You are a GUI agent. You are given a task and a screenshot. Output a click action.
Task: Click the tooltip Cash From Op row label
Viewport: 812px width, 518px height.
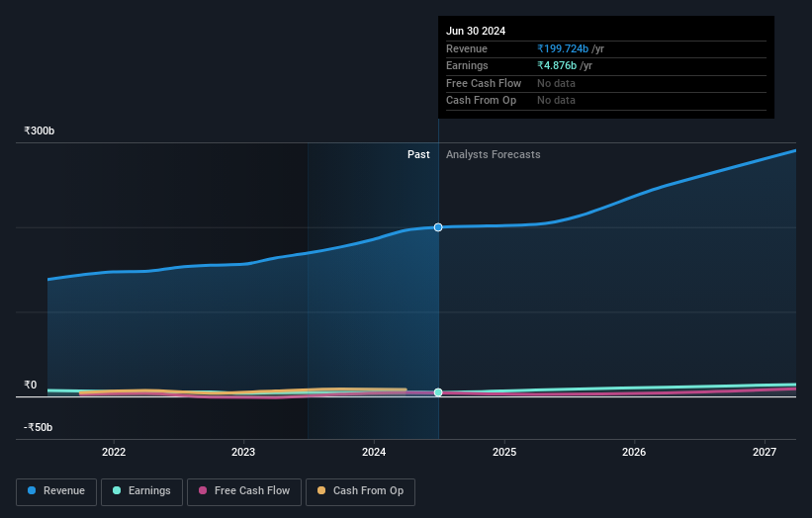coord(481,101)
